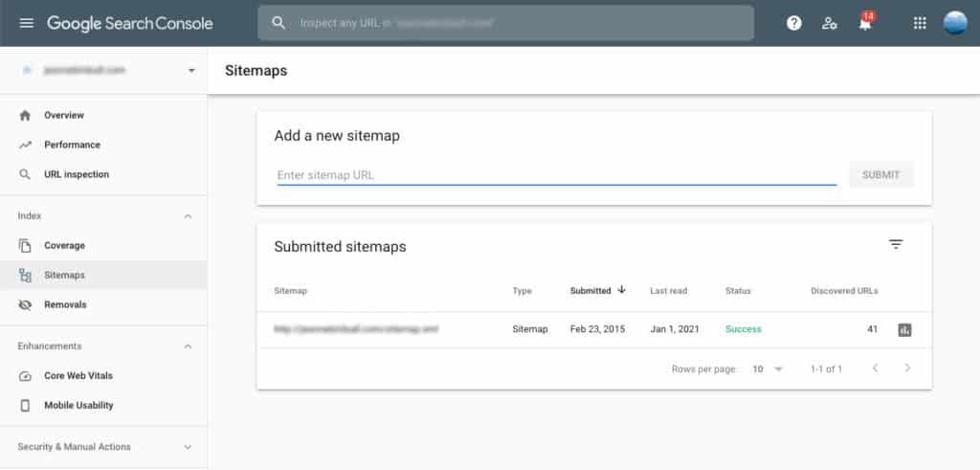Open the Google apps grid icon
The height and width of the screenshot is (470, 980).
[x=920, y=23]
